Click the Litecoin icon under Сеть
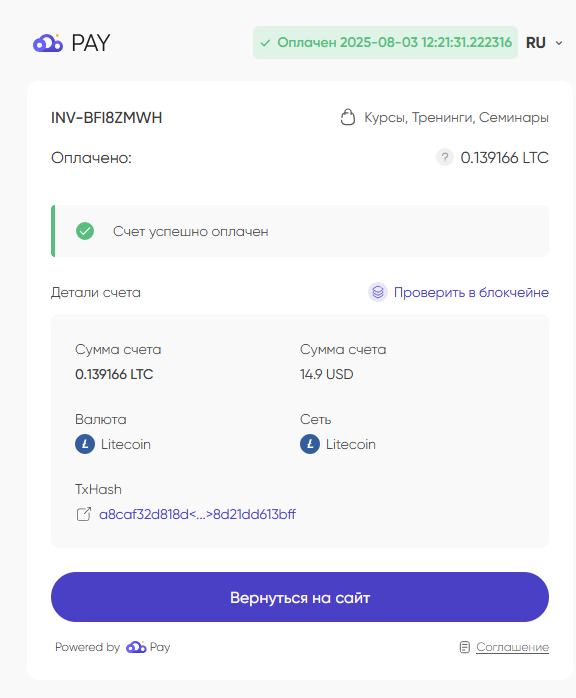Image resolution: width=576 pixels, height=698 pixels. pos(310,444)
